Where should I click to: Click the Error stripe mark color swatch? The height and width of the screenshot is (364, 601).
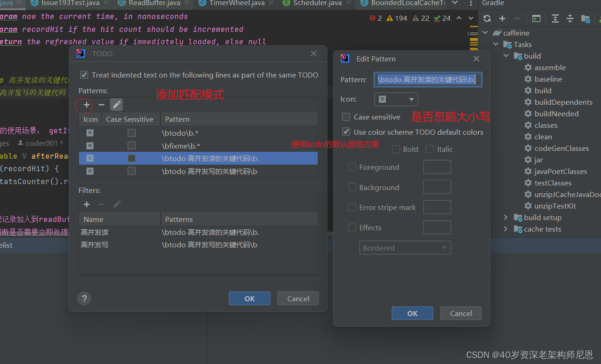click(x=437, y=207)
